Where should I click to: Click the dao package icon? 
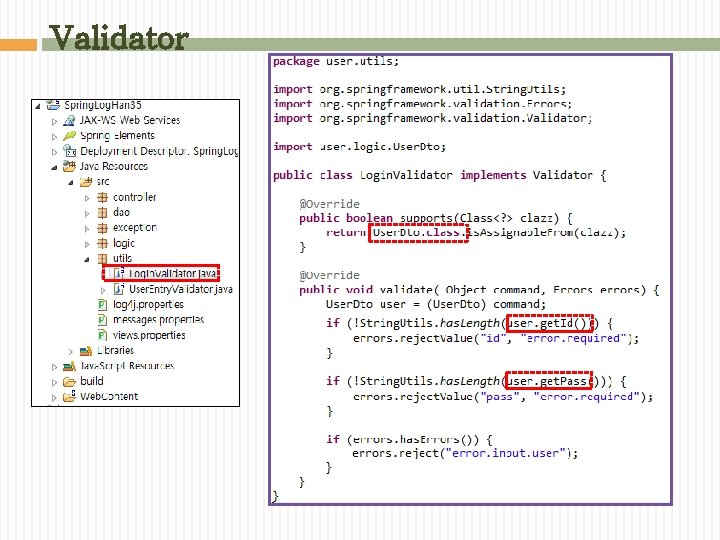pyautogui.click(x=103, y=213)
